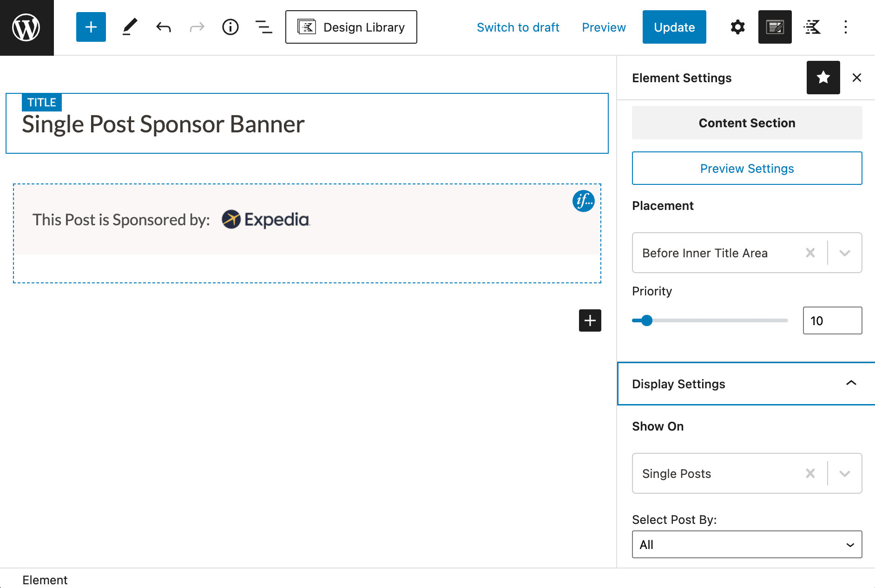The width and height of the screenshot is (875, 588).
Task: Click the Priority value input showing 10
Action: 832,320
